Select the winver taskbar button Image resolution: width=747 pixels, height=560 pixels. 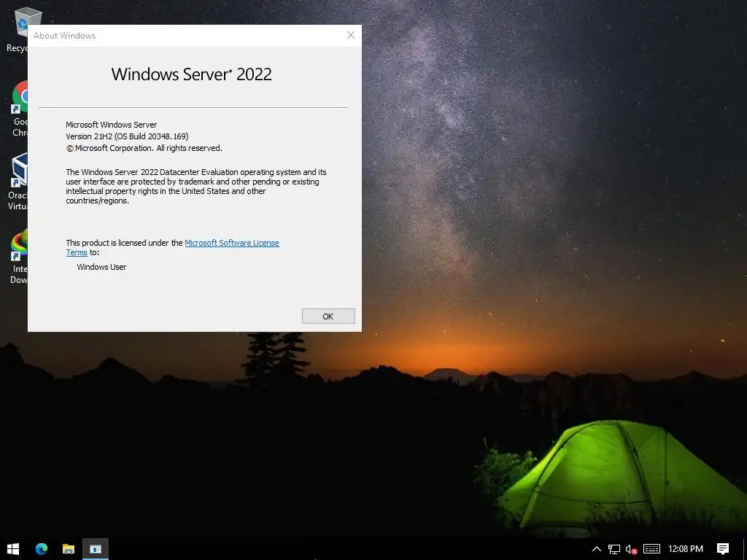coord(96,549)
